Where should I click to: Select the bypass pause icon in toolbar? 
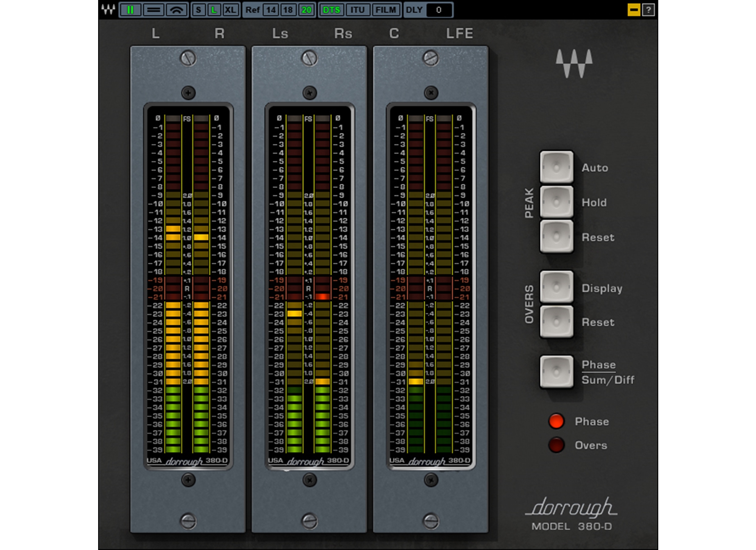pyautogui.click(x=131, y=9)
